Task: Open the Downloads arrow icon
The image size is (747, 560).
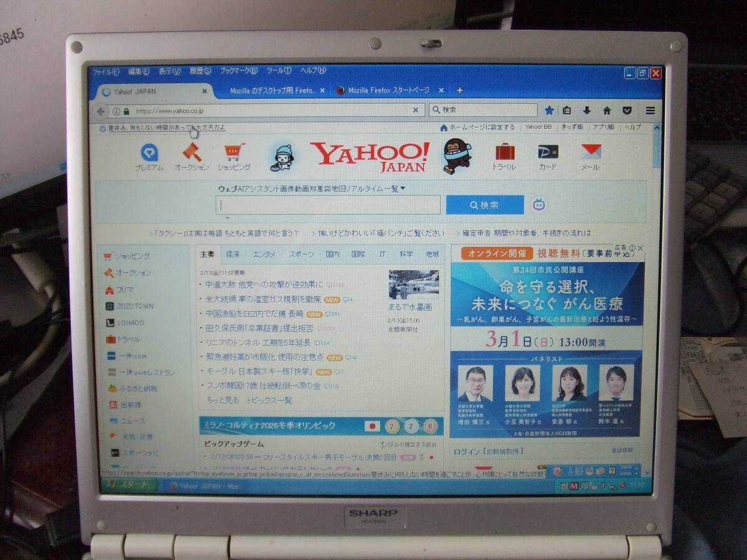Action: click(x=586, y=111)
